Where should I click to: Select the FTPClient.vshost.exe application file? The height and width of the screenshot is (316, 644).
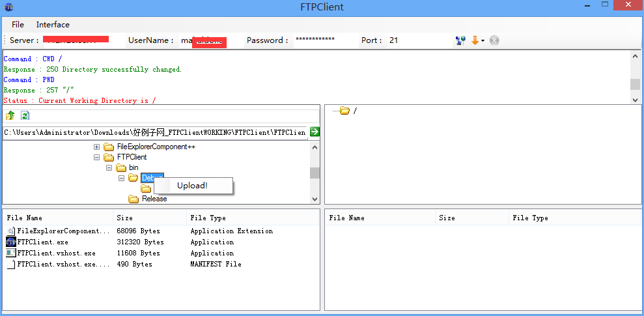click(56, 253)
